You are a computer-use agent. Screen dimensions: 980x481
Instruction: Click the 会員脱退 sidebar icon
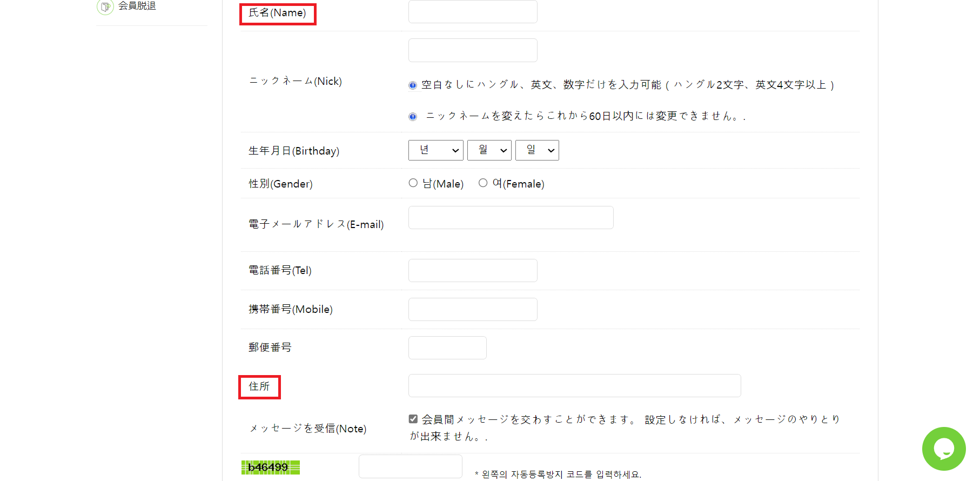click(x=105, y=6)
